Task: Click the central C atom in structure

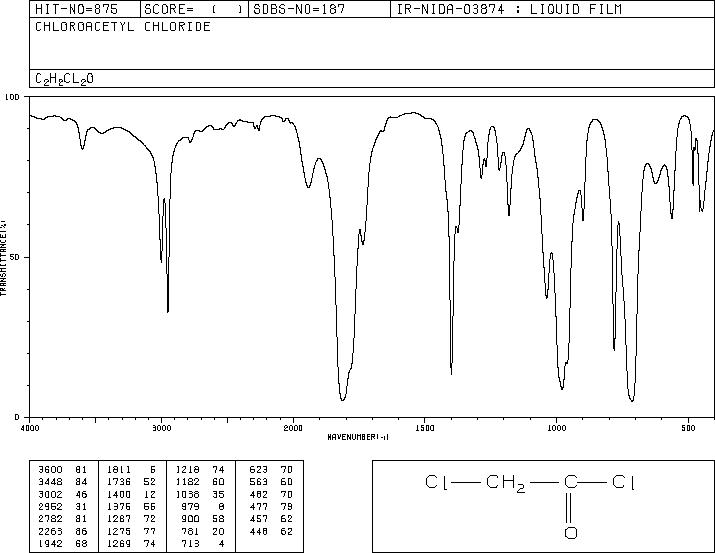Action: (x=571, y=482)
